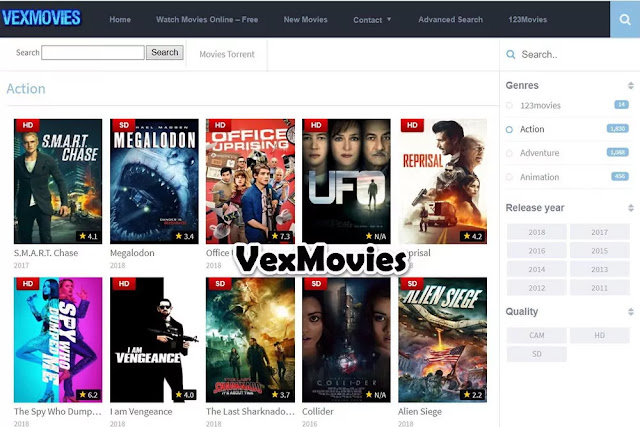Image resolution: width=640 pixels, height=427 pixels.
Task: Open The Last Sharknado title link
Action: coord(250,411)
